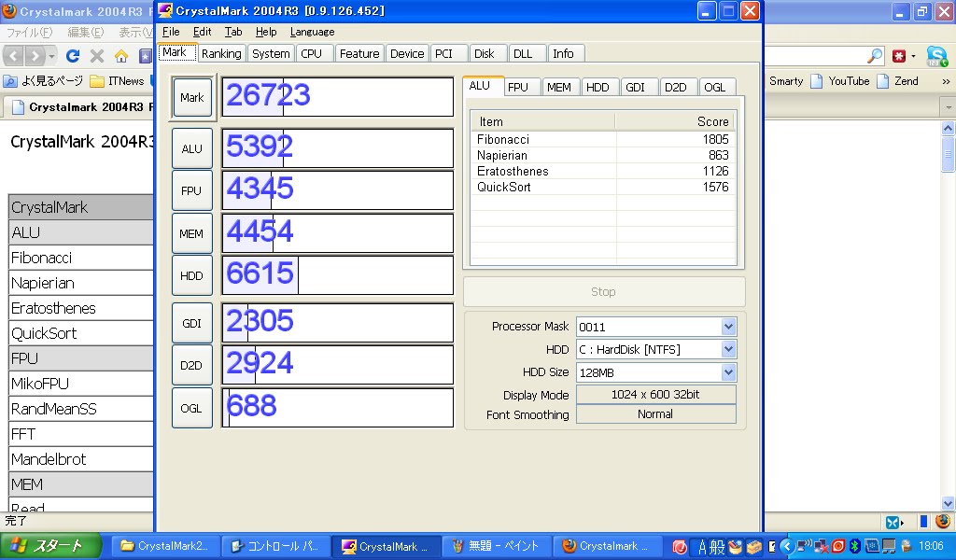Open the history dropdown next to forward button

click(52, 57)
